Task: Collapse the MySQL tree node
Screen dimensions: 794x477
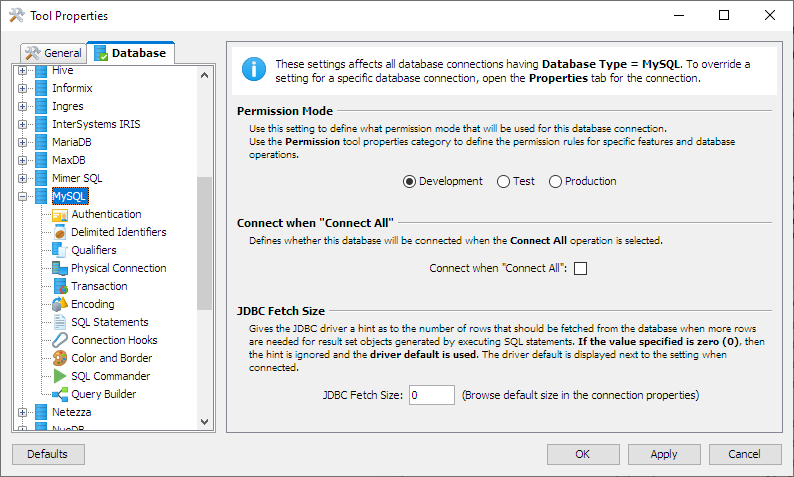Action: pyautogui.click(x=22, y=196)
